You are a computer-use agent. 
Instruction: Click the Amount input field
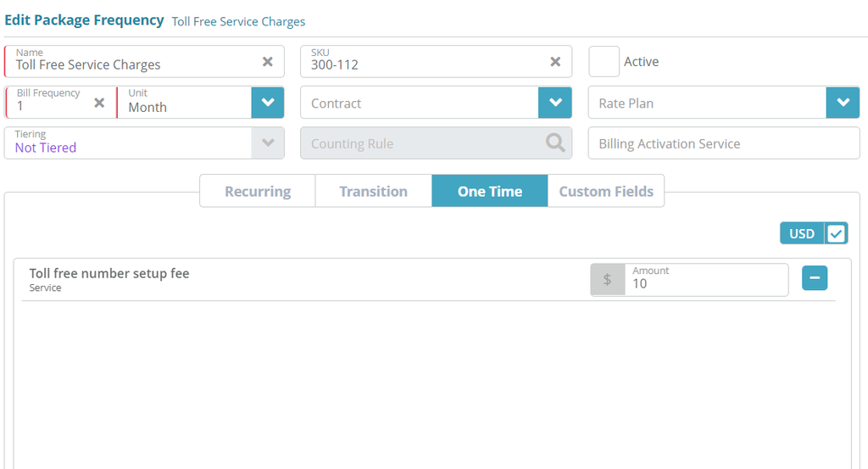tap(705, 283)
